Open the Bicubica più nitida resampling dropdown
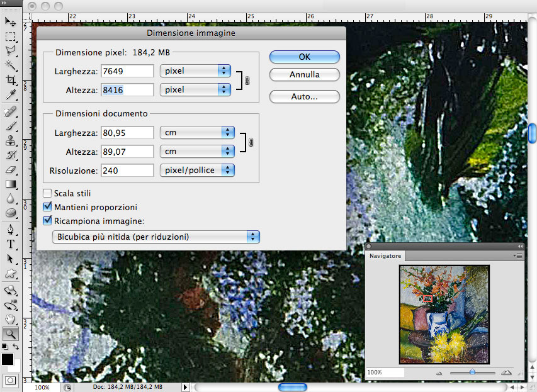The width and height of the screenshot is (537, 392). [x=156, y=237]
